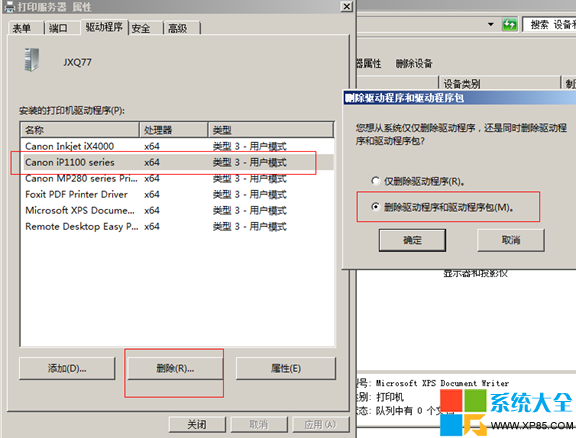Click the 删除(R)... button

click(175, 368)
